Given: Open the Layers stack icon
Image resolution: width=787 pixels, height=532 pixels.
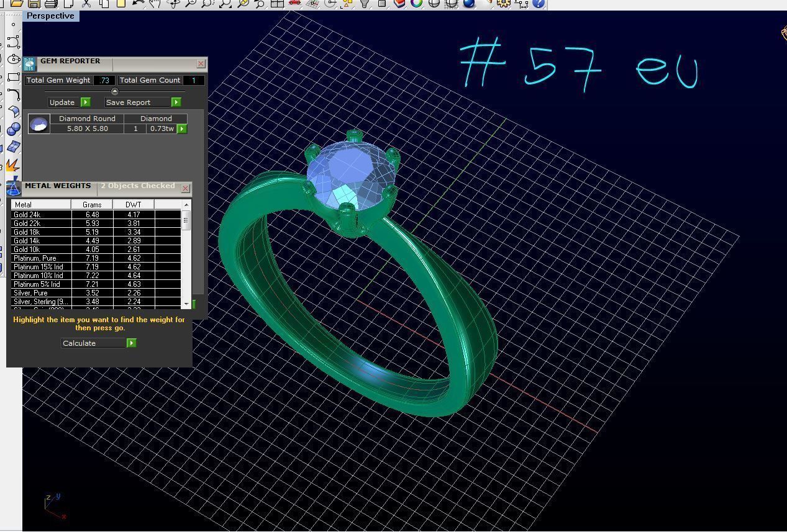Looking at the screenshot, I should (399, 3).
